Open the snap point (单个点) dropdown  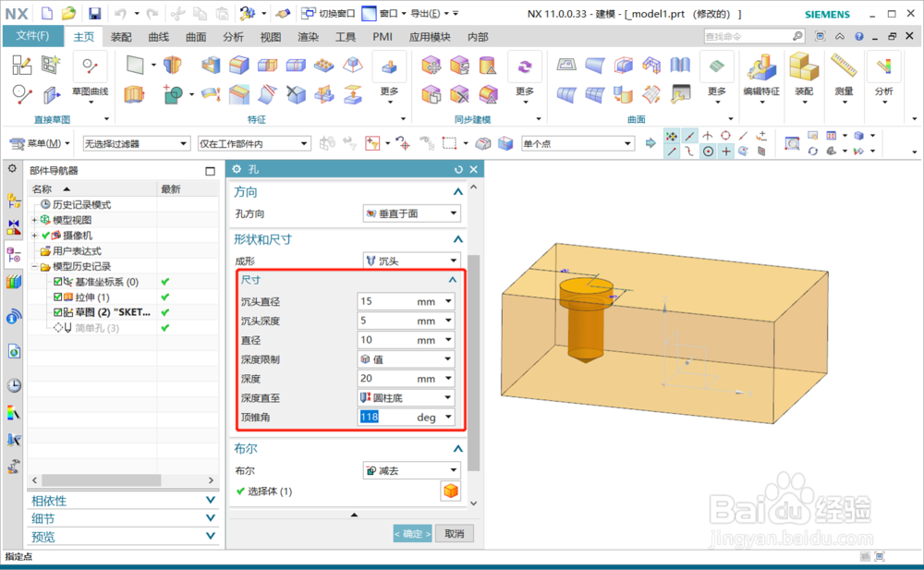coord(577,144)
